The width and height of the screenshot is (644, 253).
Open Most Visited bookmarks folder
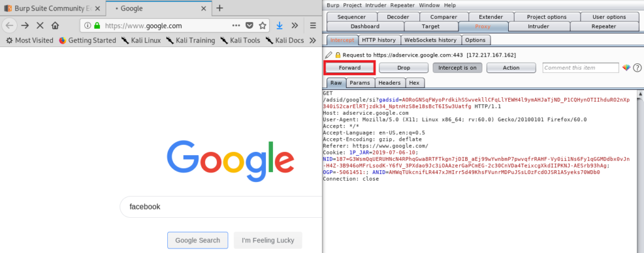[30, 40]
